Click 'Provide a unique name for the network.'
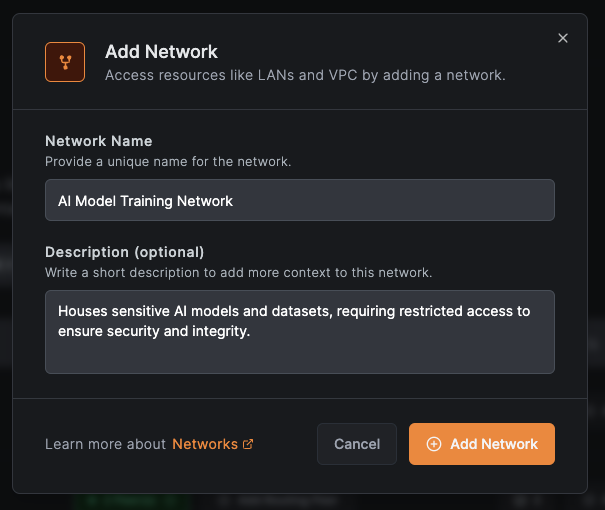The image size is (605, 510). [x=168, y=162]
